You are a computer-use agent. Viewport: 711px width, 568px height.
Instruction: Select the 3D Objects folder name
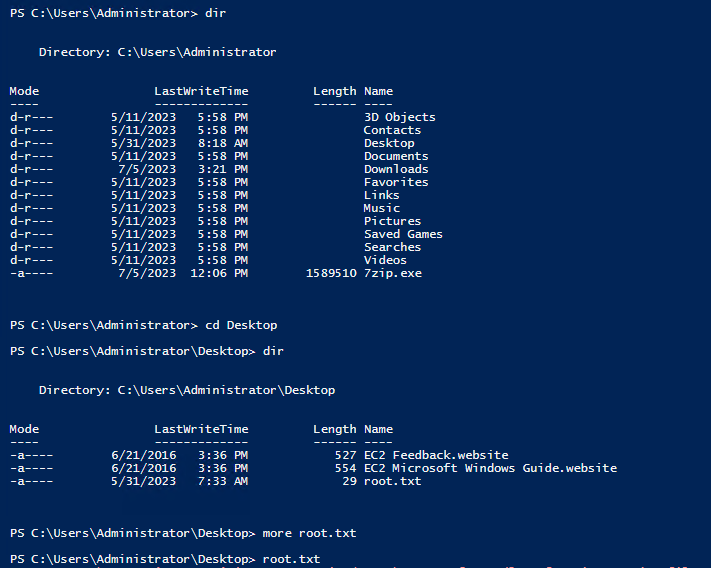(x=399, y=117)
